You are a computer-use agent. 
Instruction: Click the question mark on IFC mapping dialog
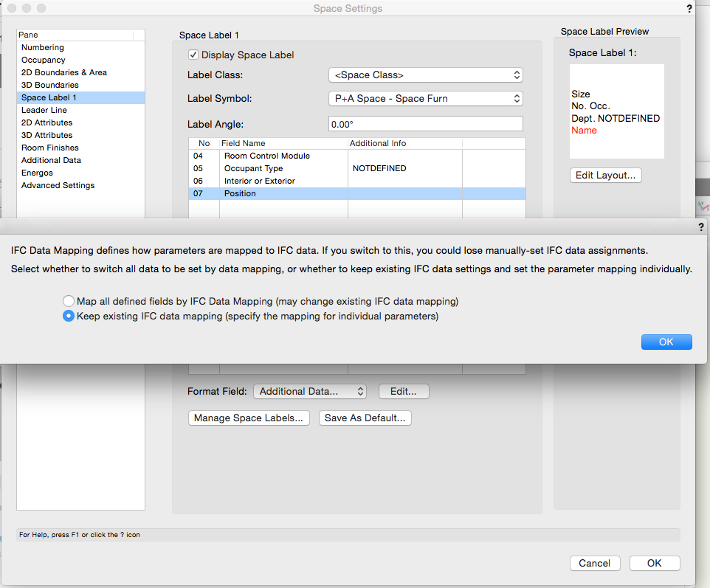click(700, 228)
